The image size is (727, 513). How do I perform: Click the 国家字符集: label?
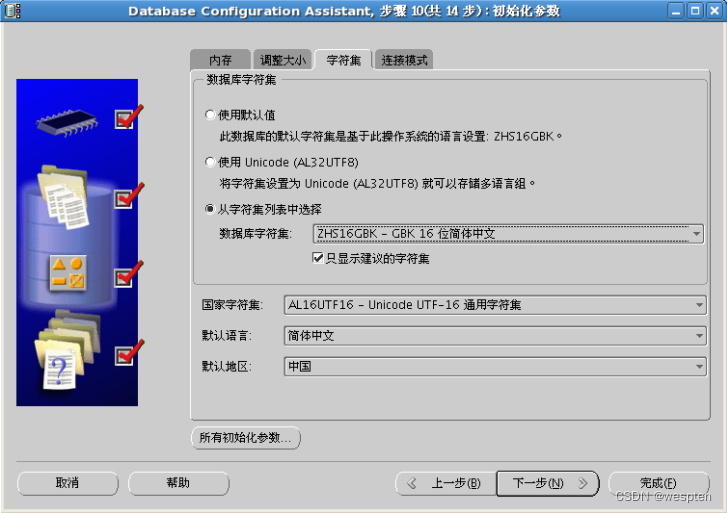(232, 305)
